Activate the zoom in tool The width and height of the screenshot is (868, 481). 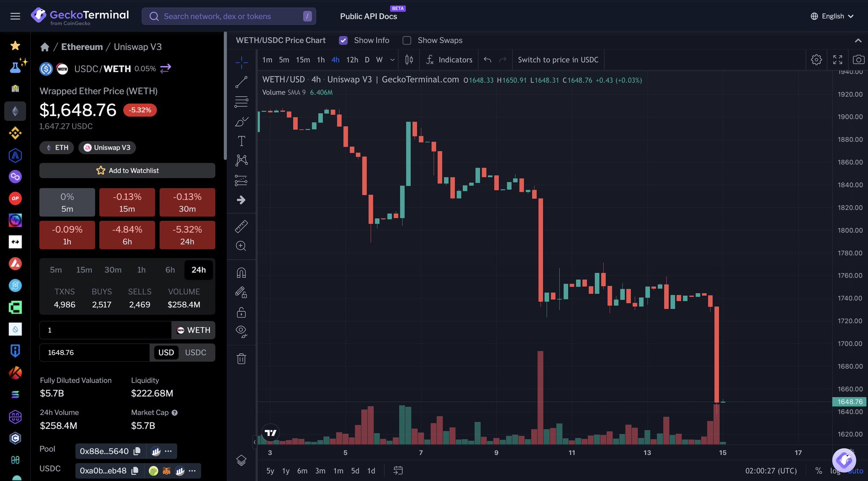point(241,246)
